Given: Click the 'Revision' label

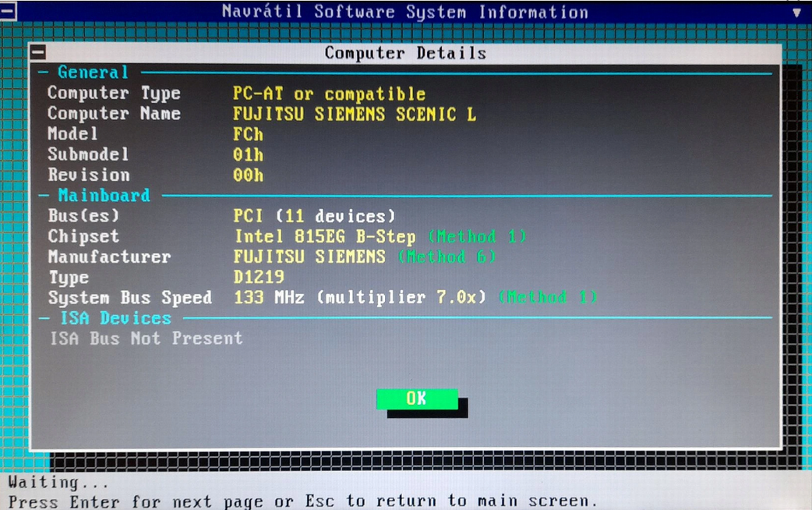Looking at the screenshot, I should tap(89, 175).
